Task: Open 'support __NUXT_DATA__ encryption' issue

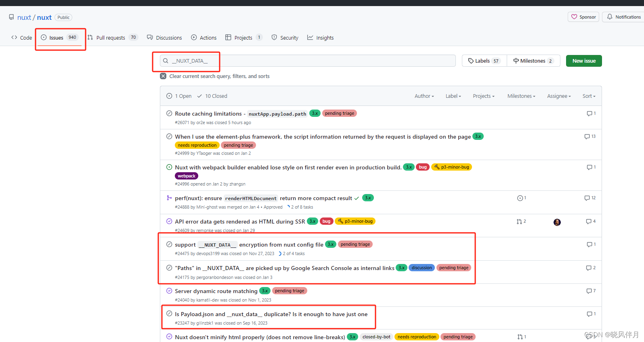Action: [x=249, y=245]
